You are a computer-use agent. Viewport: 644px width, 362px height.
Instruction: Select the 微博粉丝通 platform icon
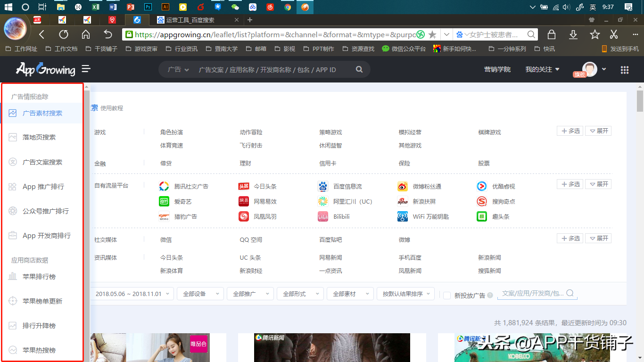[x=402, y=186]
